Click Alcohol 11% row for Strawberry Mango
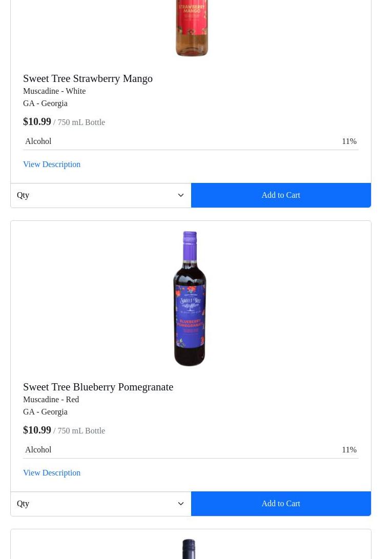Screen dimensions: 392x559 pyautogui.click(x=191, y=141)
